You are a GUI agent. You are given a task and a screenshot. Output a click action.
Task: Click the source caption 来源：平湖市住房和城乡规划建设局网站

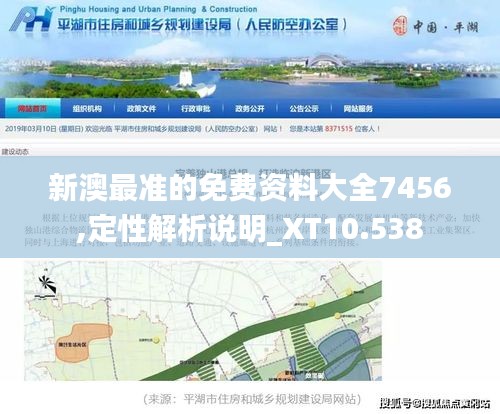click(x=252, y=399)
